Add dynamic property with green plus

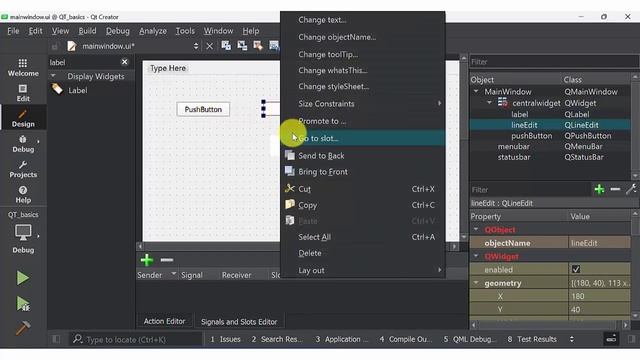599,189
